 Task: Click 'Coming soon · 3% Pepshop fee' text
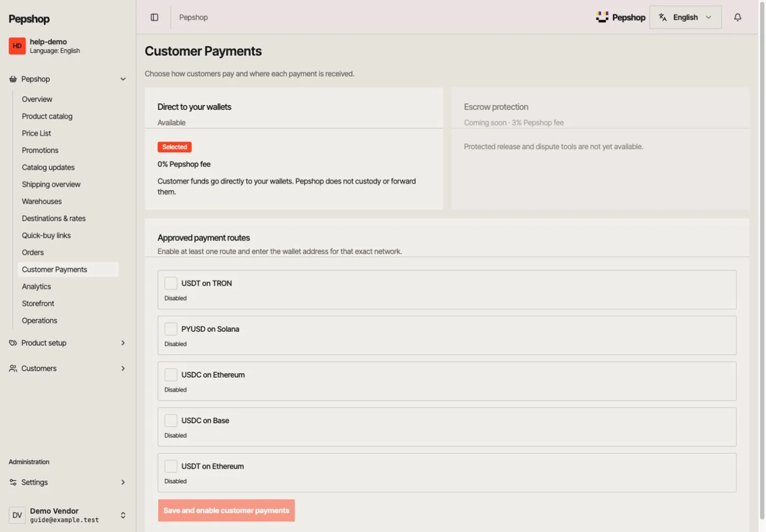(514, 123)
